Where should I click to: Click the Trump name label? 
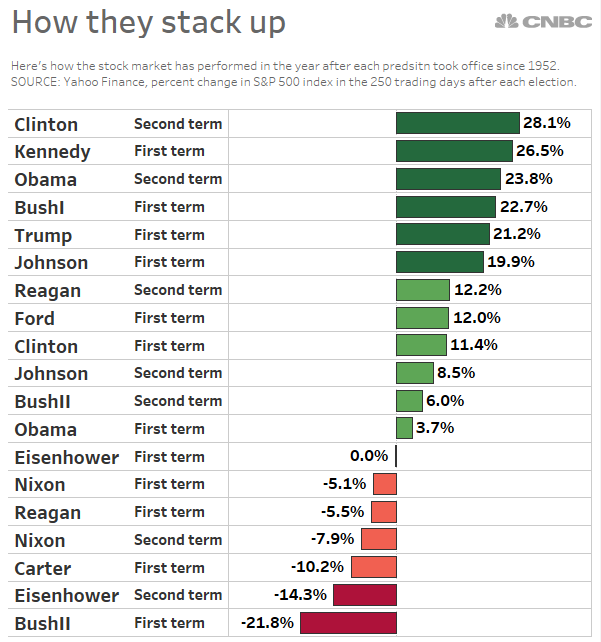pyautogui.click(x=43, y=235)
